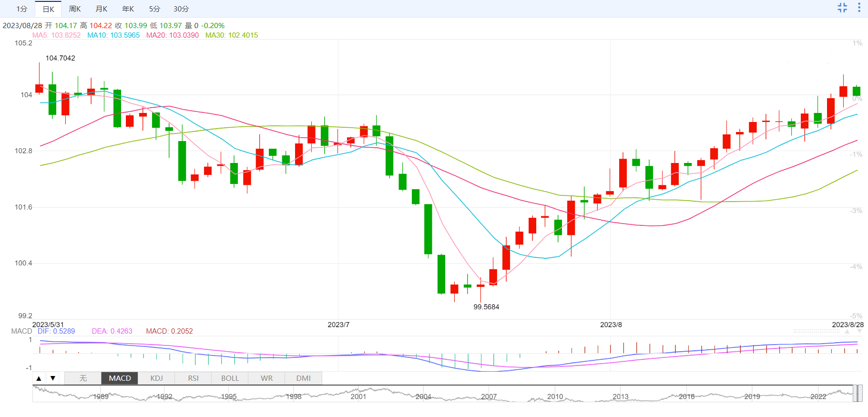The height and width of the screenshot is (417, 868).
Task: Click the black down arrow beside indicator buttons
Action: [53, 378]
